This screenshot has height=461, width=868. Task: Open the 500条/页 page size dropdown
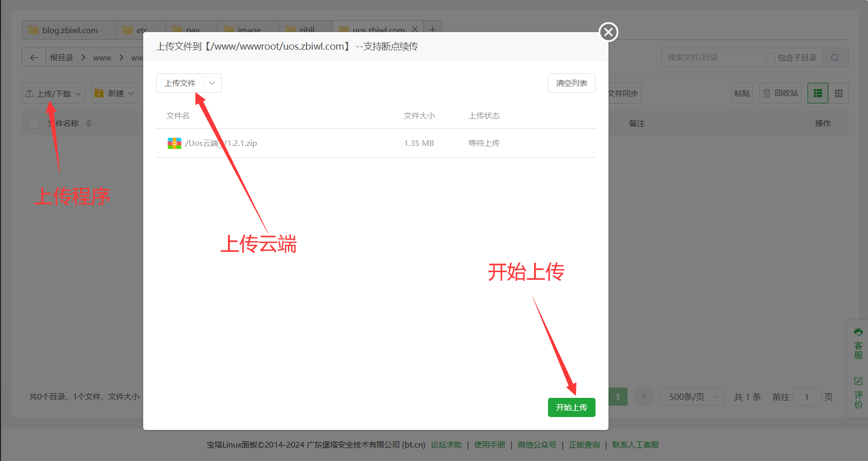692,397
